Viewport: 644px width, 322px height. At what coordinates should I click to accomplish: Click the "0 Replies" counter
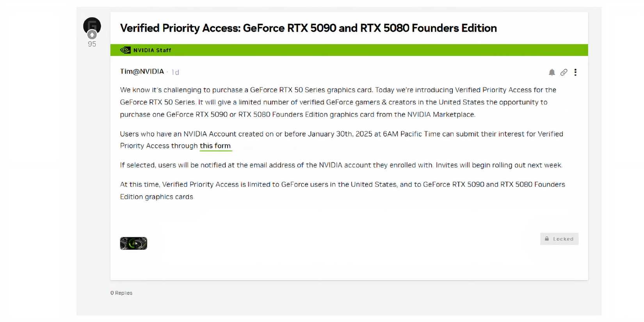[121, 293]
